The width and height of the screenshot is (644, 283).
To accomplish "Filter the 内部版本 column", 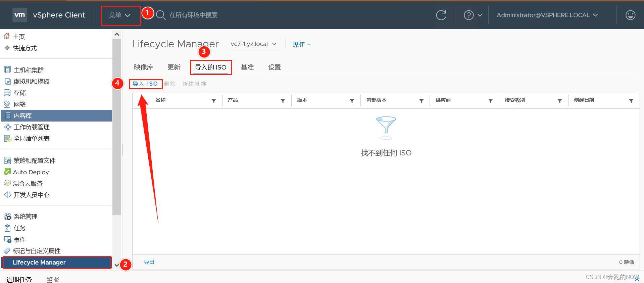I will click(422, 101).
